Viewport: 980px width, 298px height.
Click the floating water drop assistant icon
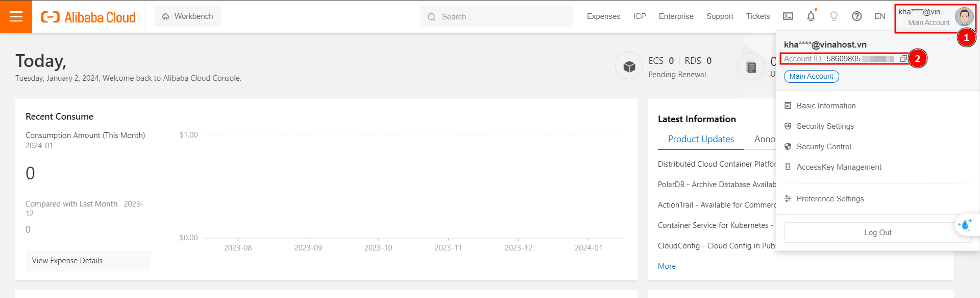coord(965,225)
